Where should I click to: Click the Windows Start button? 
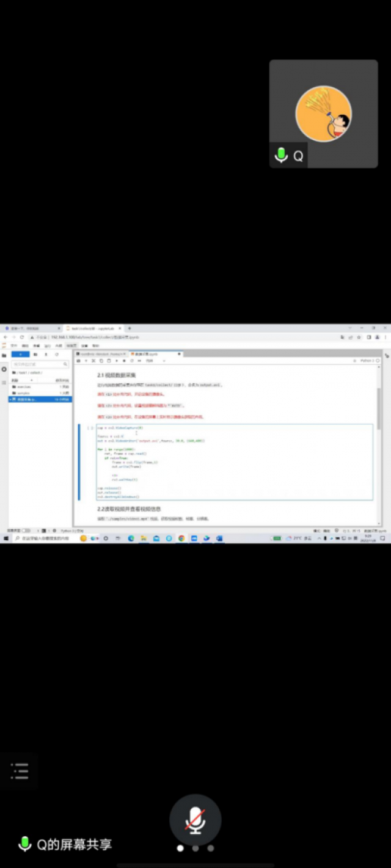[x=5, y=539]
